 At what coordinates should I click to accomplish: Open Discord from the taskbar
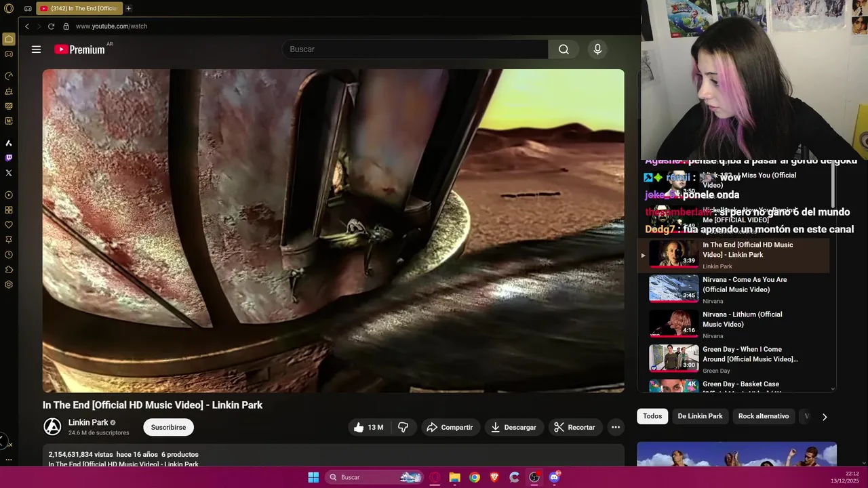click(554, 477)
